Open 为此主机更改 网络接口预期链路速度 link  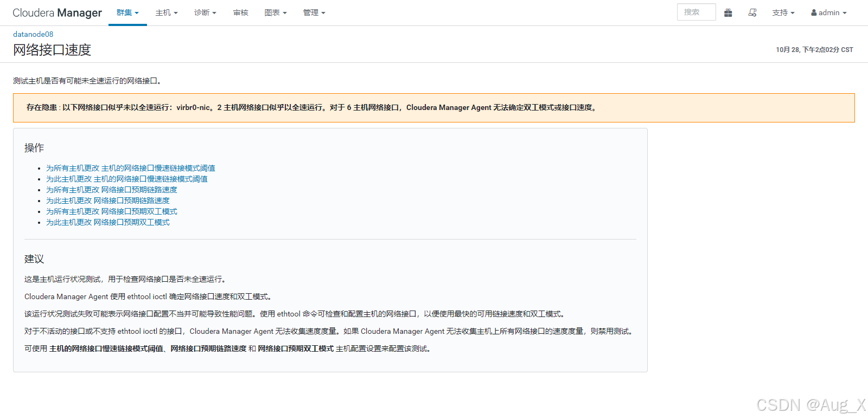click(x=107, y=201)
